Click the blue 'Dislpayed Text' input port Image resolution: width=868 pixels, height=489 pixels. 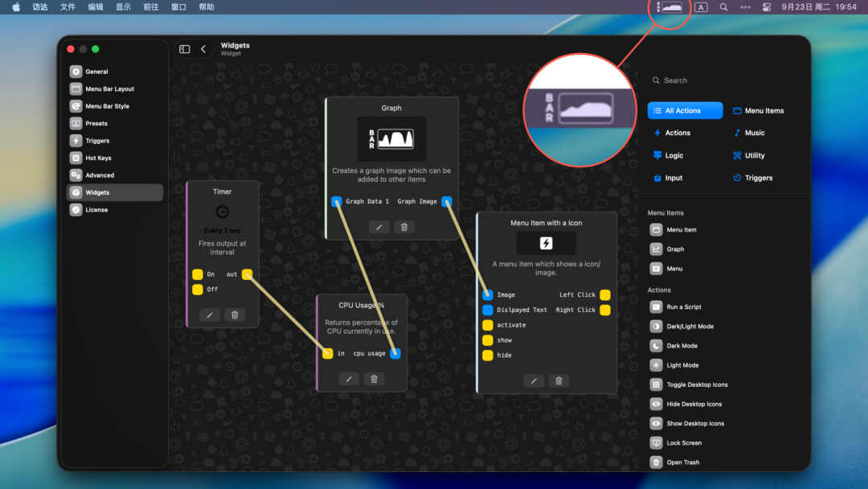488,310
